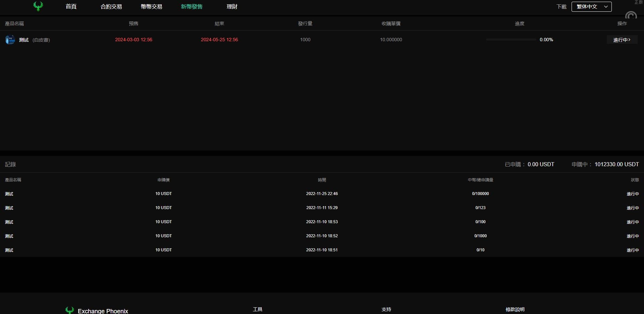This screenshot has width=644, height=314.
Task: Open the (白皮書) whitepaper link
Action: pos(41,40)
